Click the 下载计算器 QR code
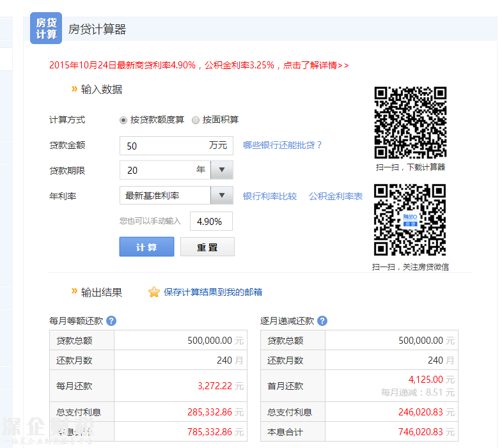502x448 pixels. click(x=411, y=123)
